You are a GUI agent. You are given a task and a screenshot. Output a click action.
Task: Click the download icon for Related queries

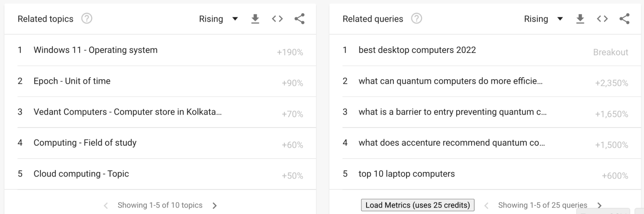pos(580,19)
